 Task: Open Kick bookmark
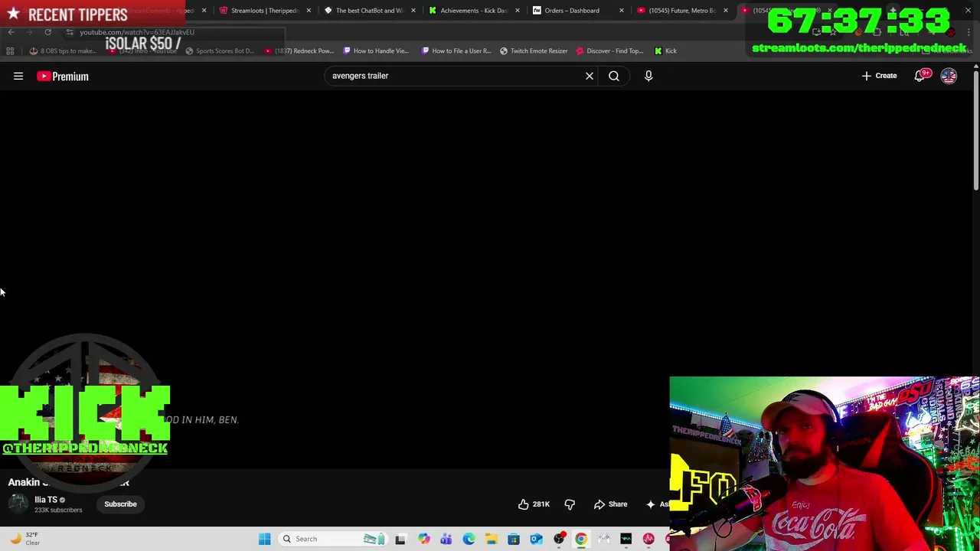click(665, 51)
